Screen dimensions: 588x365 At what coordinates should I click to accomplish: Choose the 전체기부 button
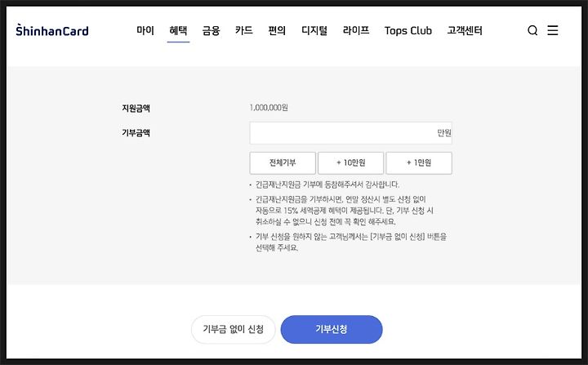click(283, 162)
